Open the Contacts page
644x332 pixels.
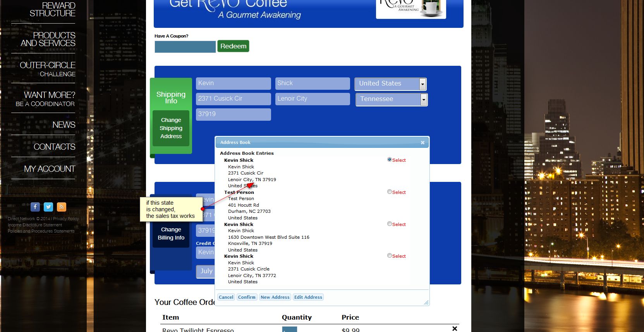click(x=55, y=147)
